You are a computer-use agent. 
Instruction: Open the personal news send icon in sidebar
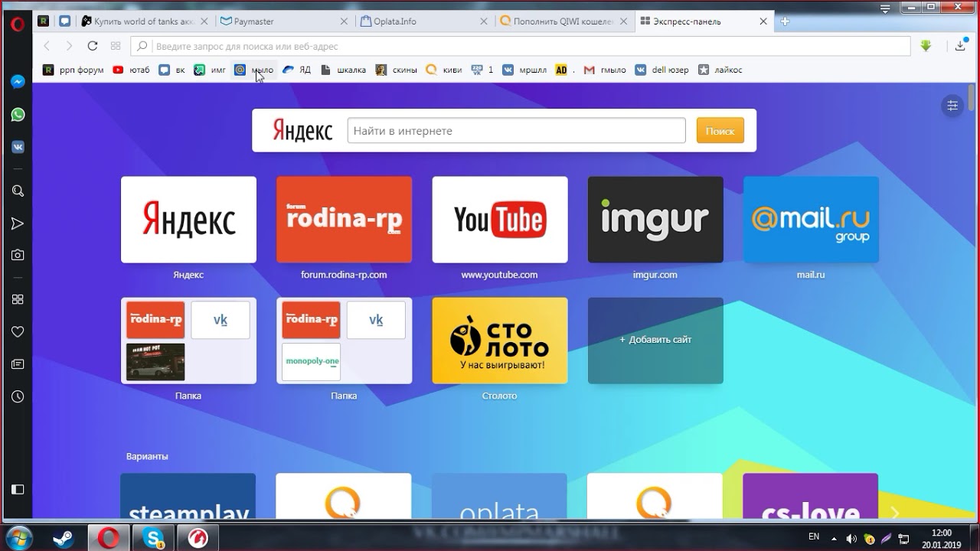click(x=18, y=223)
